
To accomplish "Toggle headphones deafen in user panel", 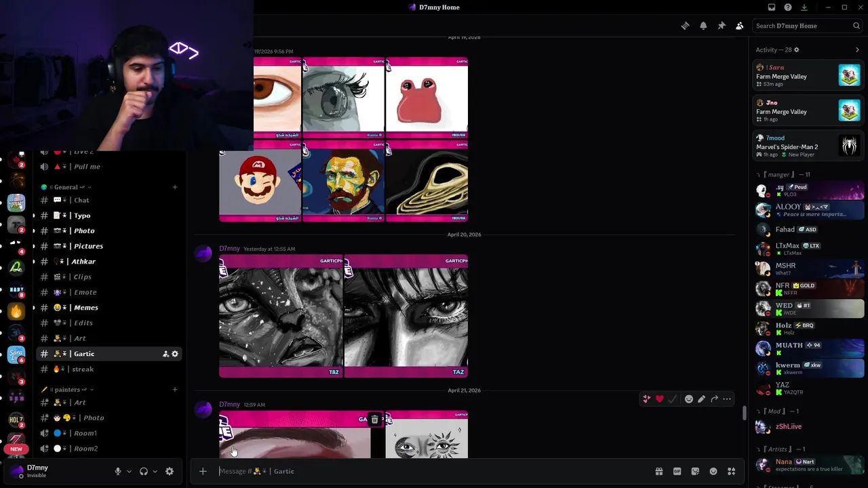I will pos(144,471).
